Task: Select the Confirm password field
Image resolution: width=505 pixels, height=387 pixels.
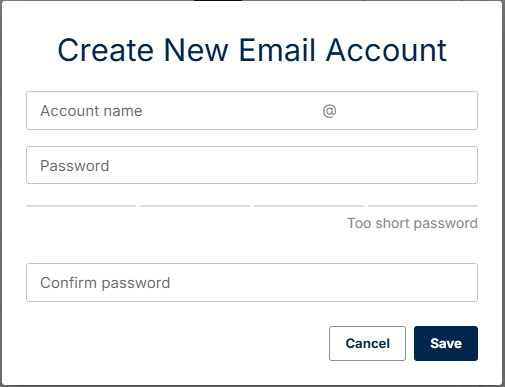Action: [x=252, y=283]
